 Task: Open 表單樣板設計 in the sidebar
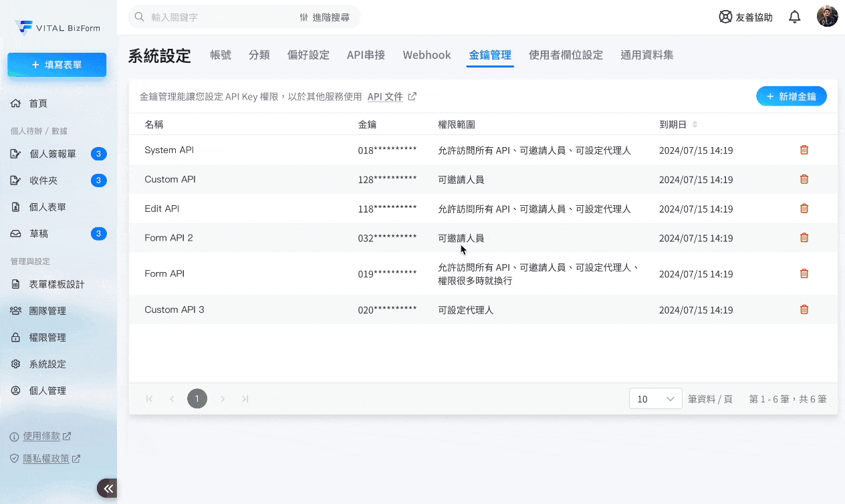point(57,283)
